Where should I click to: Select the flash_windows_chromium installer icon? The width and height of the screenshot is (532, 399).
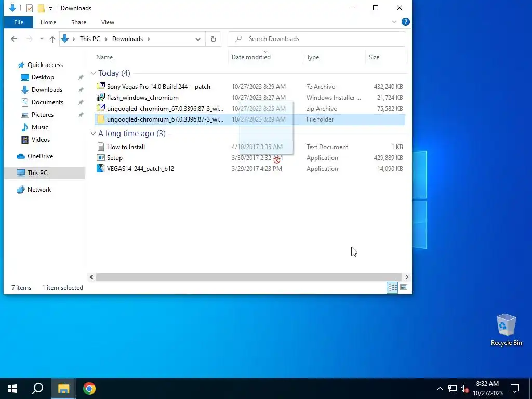[x=101, y=97]
